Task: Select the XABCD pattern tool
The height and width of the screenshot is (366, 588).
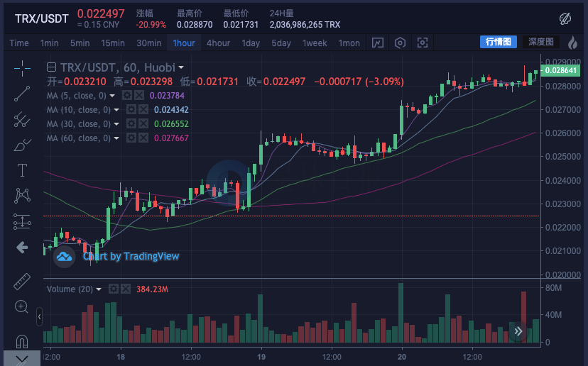Action: 22,196
